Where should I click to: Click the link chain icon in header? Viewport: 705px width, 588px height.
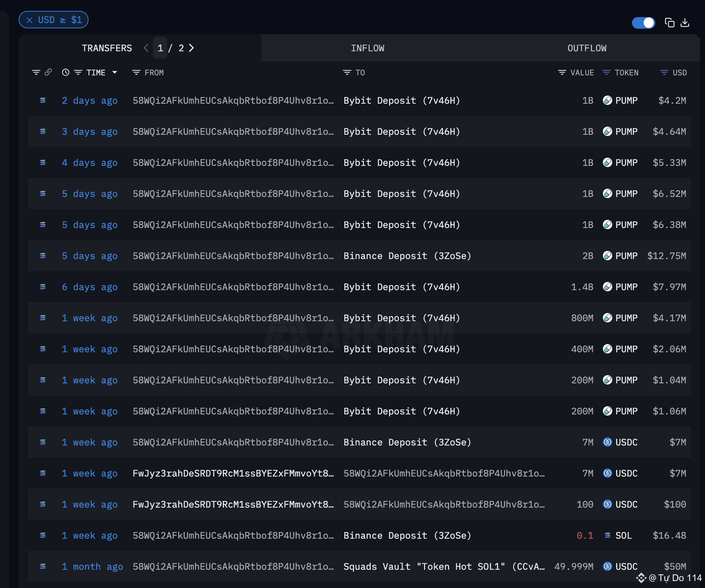pos(49,72)
